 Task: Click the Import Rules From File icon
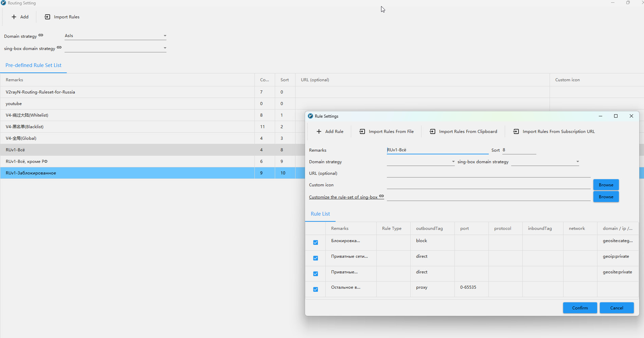pyautogui.click(x=362, y=132)
